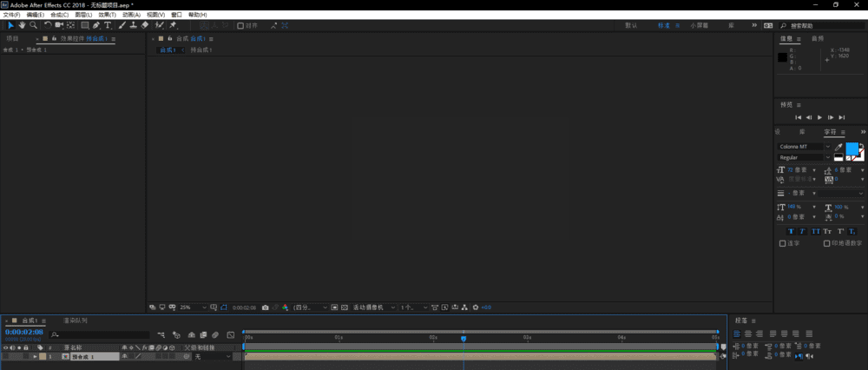Select the Clone Stamp tool
The height and width of the screenshot is (370, 868).
(x=134, y=25)
